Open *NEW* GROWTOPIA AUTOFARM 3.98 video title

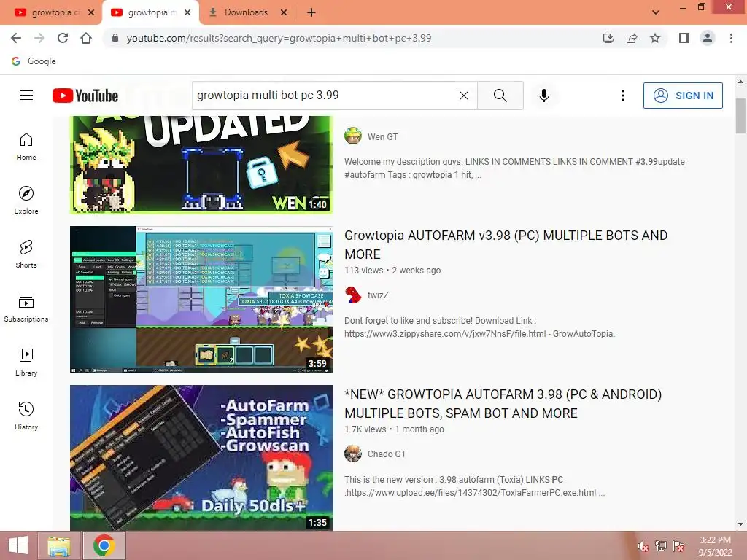[503, 404]
